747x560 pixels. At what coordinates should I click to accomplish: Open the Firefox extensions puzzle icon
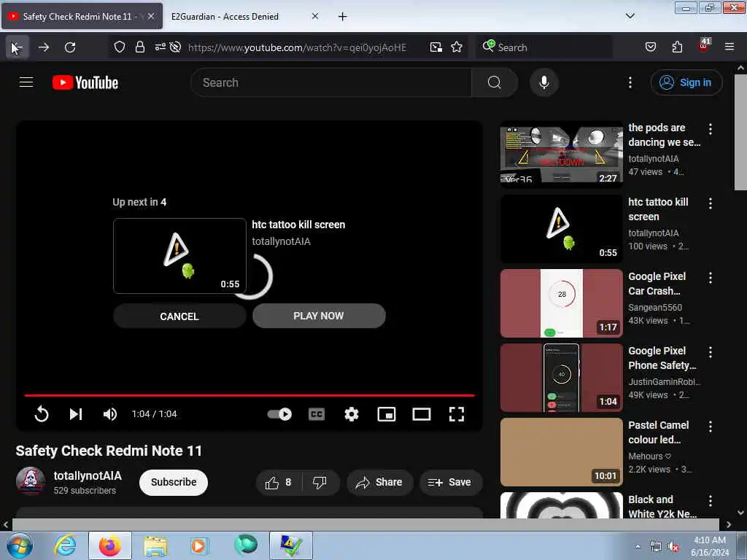(677, 47)
